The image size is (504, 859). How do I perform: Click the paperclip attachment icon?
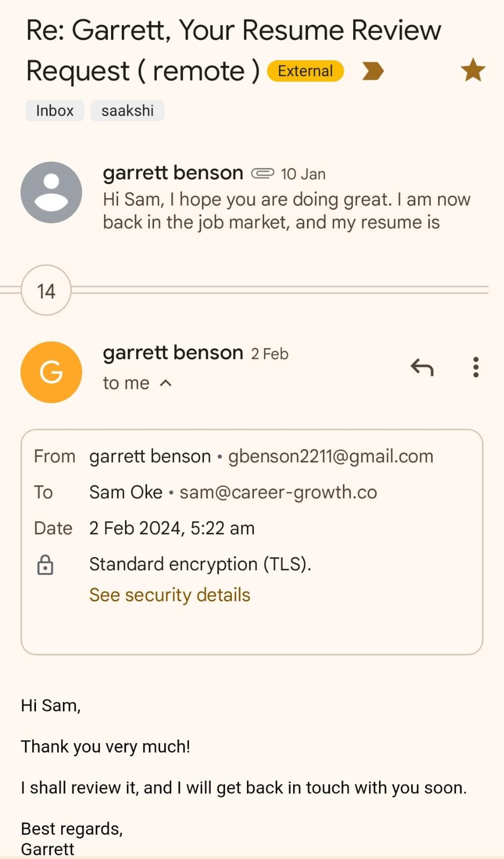(262, 173)
